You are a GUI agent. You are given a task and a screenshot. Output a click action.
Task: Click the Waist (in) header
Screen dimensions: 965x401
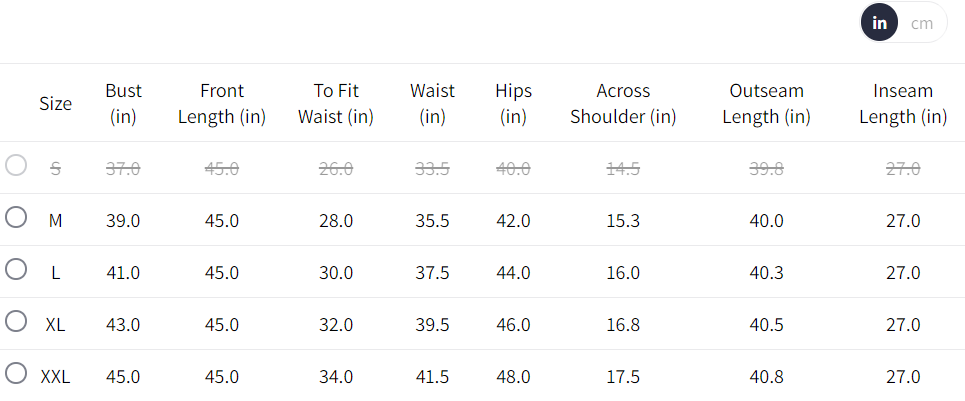pyautogui.click(x=432, y=103)
